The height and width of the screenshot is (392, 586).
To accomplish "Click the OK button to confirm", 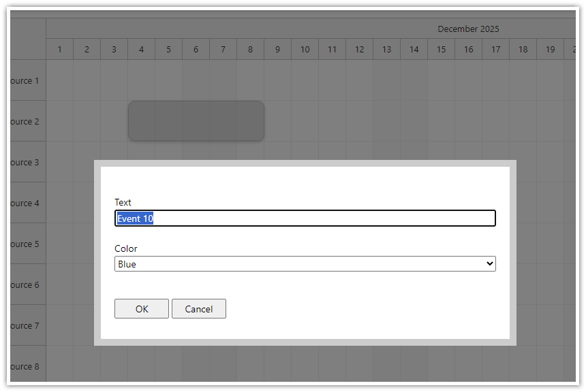I will pyautogui.click(x=141, y=308).
